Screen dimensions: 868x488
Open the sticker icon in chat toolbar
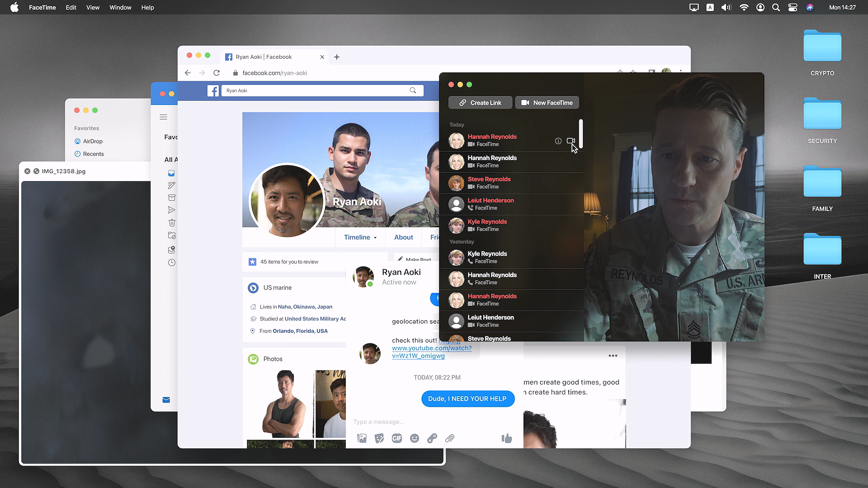point(379,438)
